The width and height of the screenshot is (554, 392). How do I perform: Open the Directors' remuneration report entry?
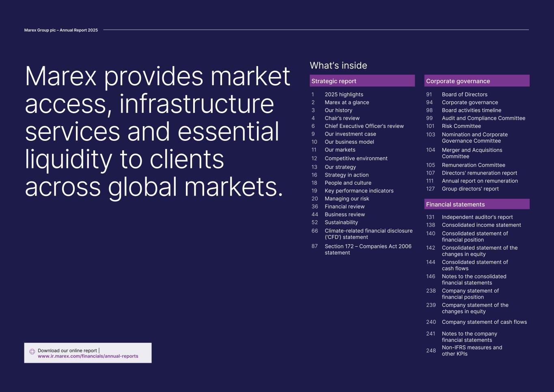pos(479,173)
